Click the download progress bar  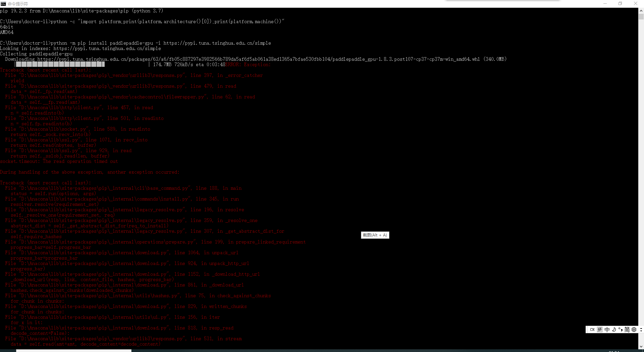pyautogui.click(x=82, y=64)
